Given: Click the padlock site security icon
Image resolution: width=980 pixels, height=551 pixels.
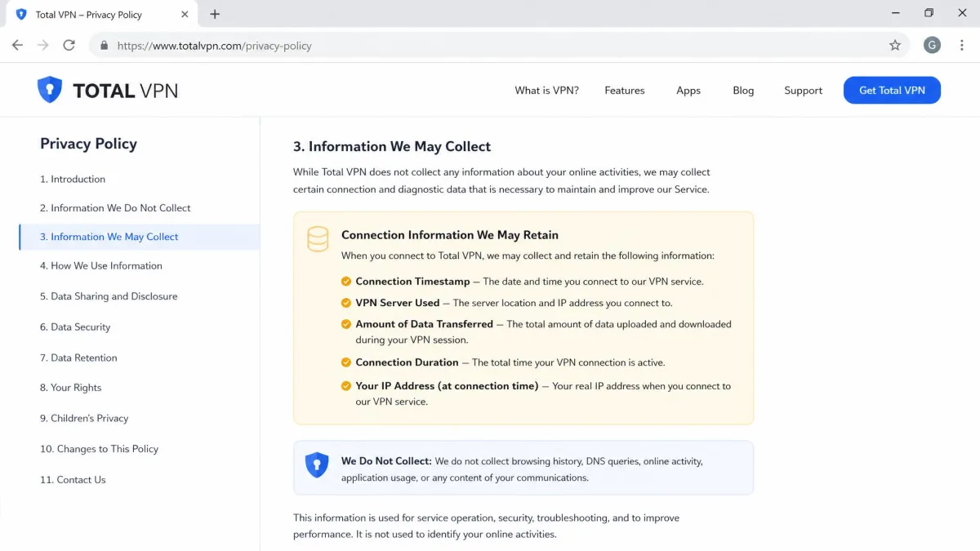Looking at the screenshot, I should click(104, 46).
